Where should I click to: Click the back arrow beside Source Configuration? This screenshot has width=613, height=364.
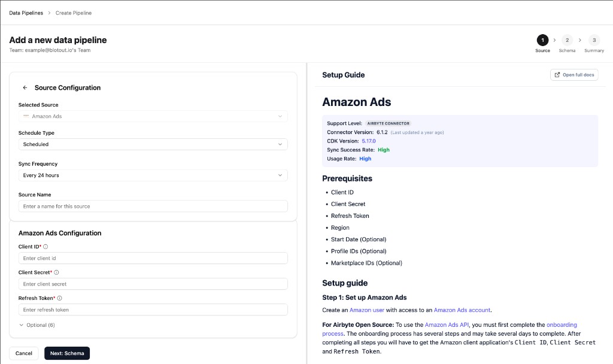[25, 87]
